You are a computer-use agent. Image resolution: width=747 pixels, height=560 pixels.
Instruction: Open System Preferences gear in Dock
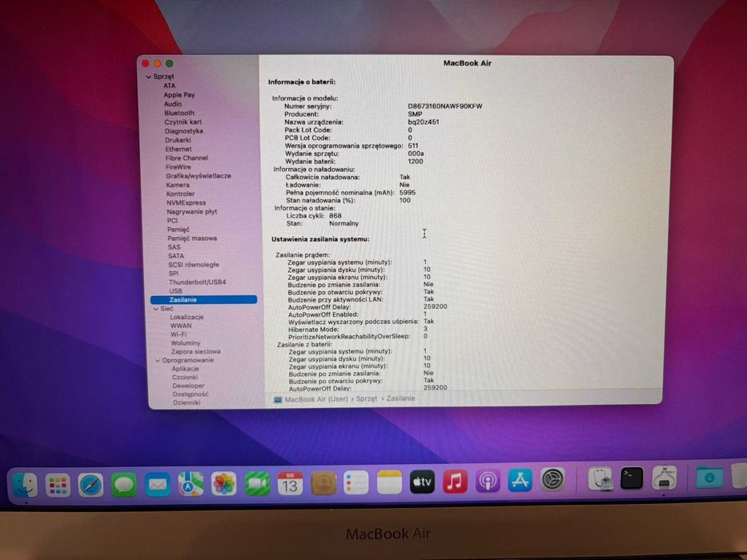point(552,479)
